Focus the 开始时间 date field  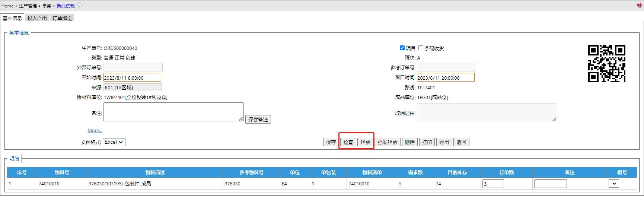(x=132, y=77)
